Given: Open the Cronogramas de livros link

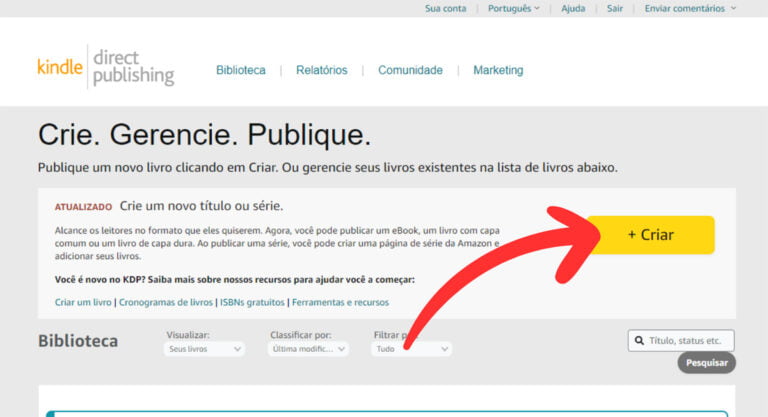Looking at the screenshot, I should 166,302.
